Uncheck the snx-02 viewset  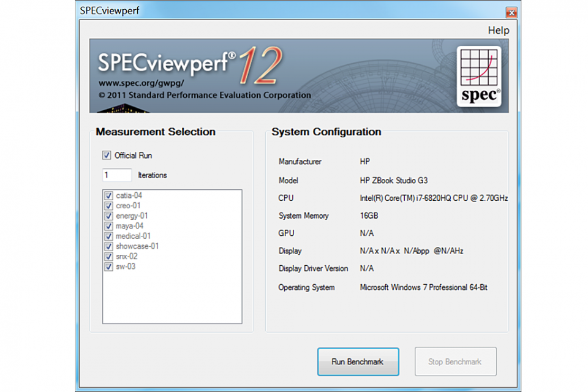point(108,256)
